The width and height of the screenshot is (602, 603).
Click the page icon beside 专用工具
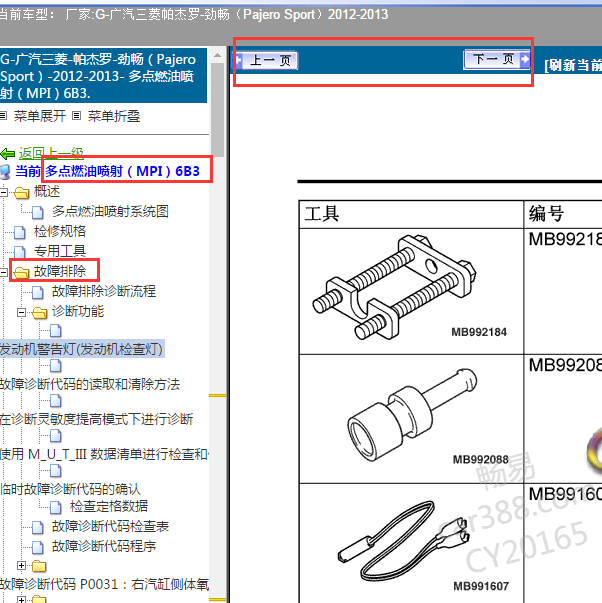pyautogui.click(x=20, y=252)
